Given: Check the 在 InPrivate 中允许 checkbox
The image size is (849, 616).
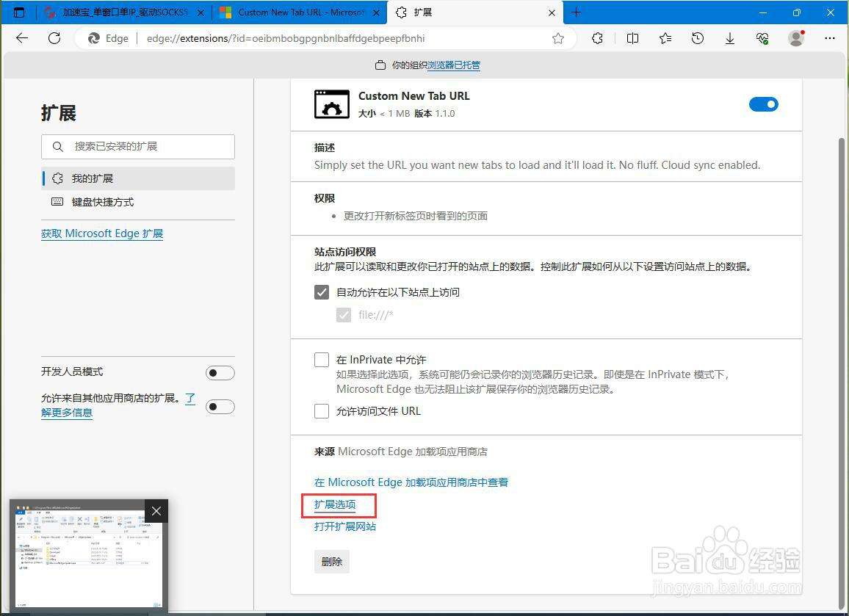Looking at the screenshot, I should [x=321, y=359].
